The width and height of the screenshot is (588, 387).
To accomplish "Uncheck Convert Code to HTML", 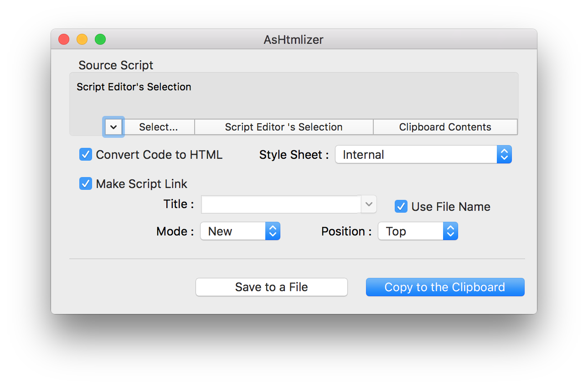I will (x=86, y=155).
